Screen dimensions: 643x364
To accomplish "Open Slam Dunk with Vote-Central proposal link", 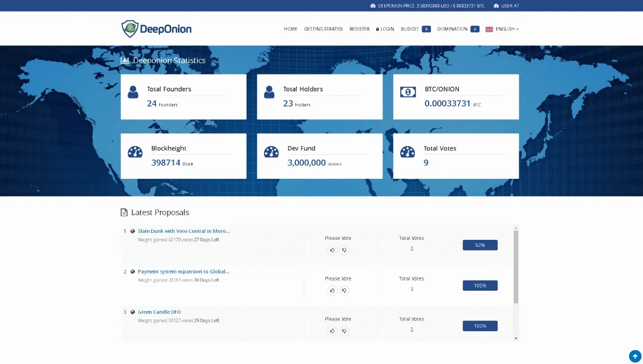I will [x=184, y=231].
